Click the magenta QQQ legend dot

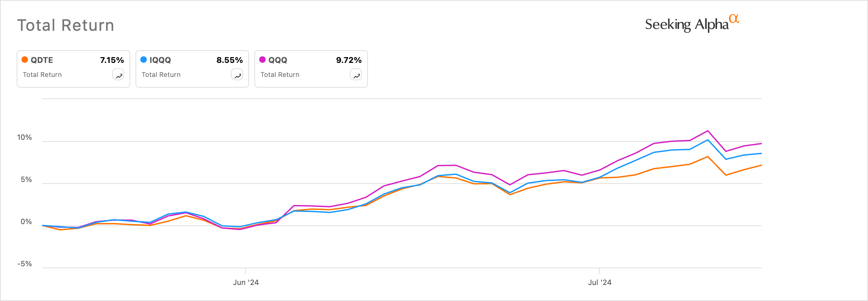pyautogui.click(x=262, y=60)
